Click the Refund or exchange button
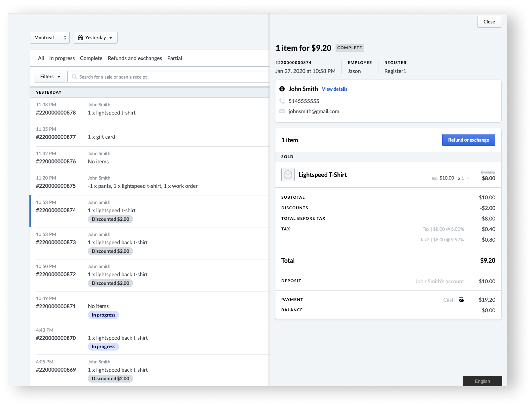The width and height of the screenshot is (532, 406). 469,140
